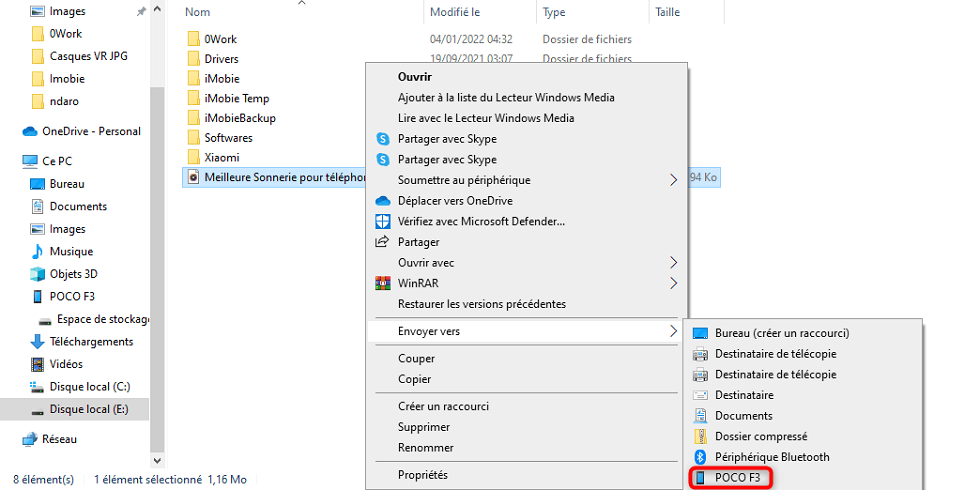Click the Réseau network icon
Screen dimensions: 980x490
coord(30,439)
